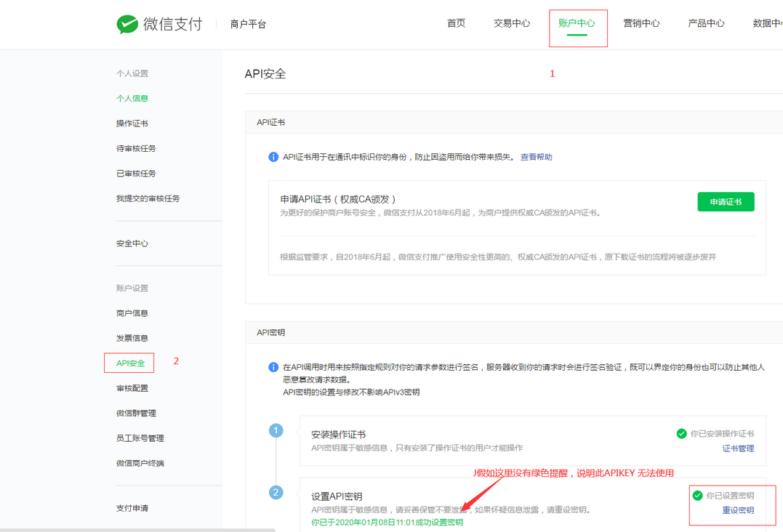Click the 设置API密钥 step title
The height and width of the screenshot is (532, 783).
pyautogui.click(x=337, y=496)
